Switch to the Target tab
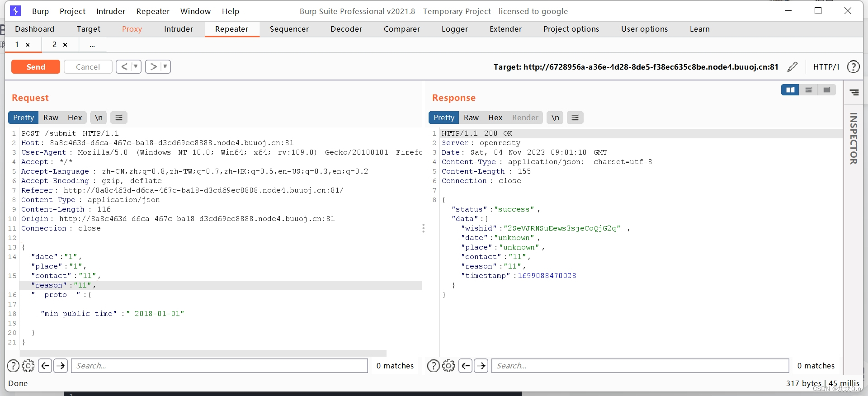Screen dimensions: 868x396 tap(89, 29)
